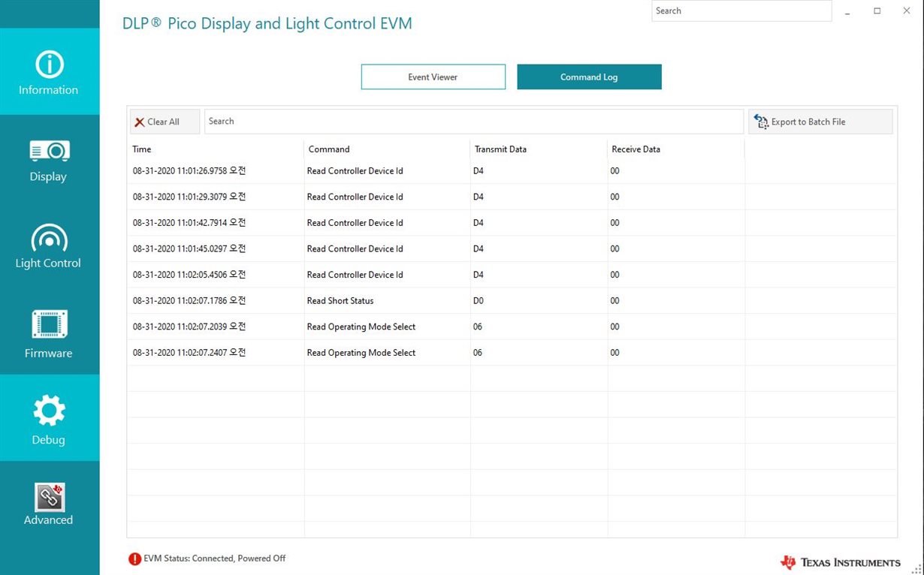Select row with time 11:01:29.3079
924x575 pixels.
click(512, 197)
